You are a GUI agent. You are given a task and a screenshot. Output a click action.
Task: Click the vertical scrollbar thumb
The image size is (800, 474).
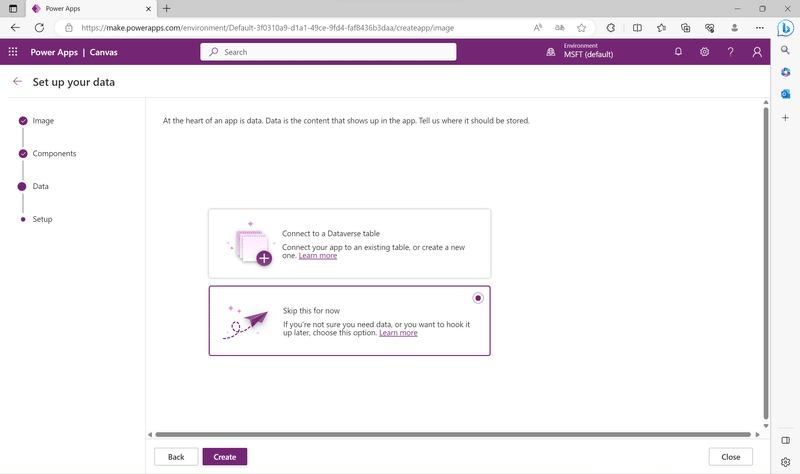point(766,263)
